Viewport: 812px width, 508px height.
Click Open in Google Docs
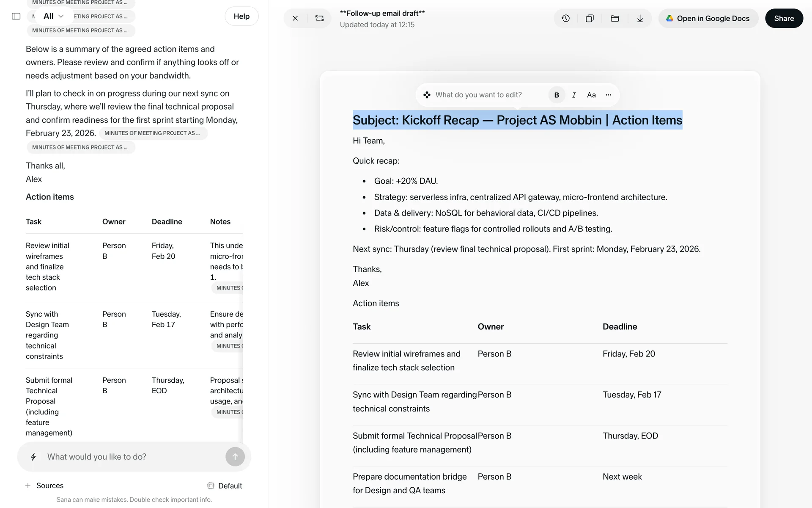[708, 18]
